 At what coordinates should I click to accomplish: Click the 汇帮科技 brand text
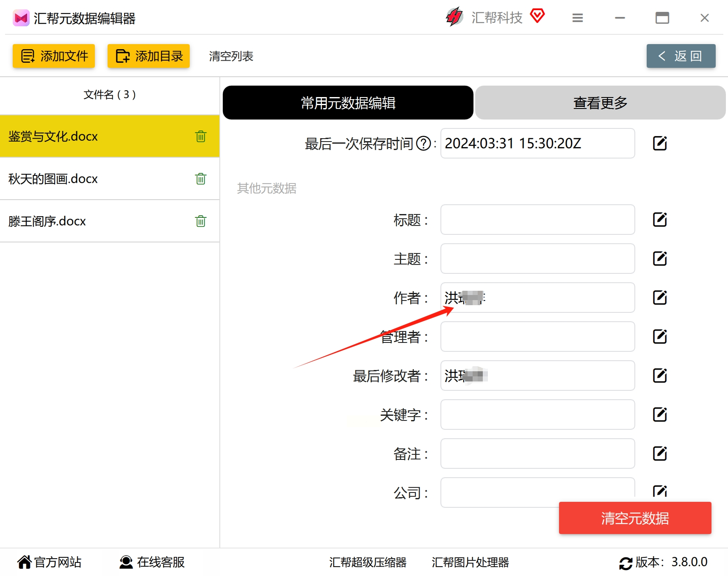497,18
